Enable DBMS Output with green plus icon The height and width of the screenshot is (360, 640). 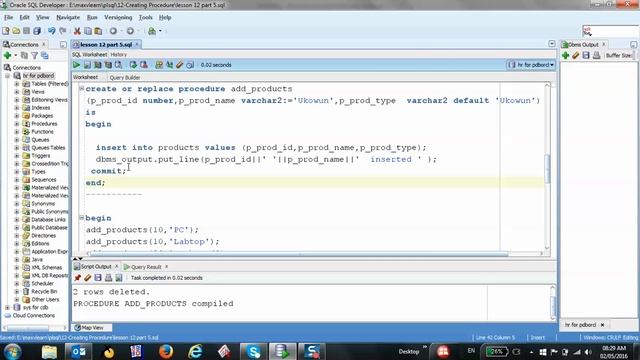(x=565, y=56)
